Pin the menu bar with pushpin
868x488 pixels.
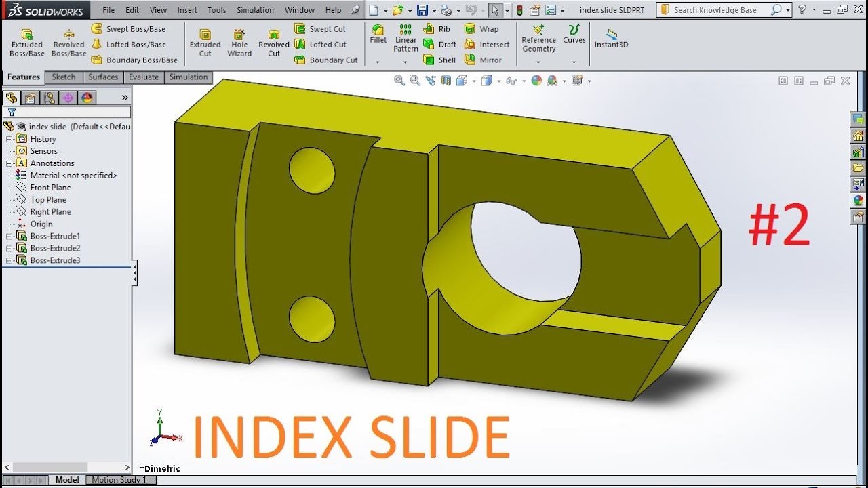click(x=356, y=10)
